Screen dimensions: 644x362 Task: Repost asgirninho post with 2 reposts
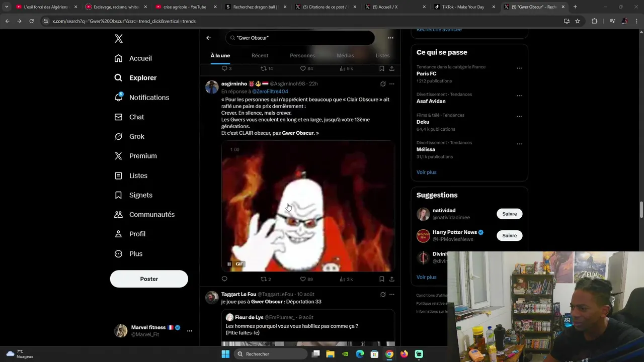click(266, 279)
